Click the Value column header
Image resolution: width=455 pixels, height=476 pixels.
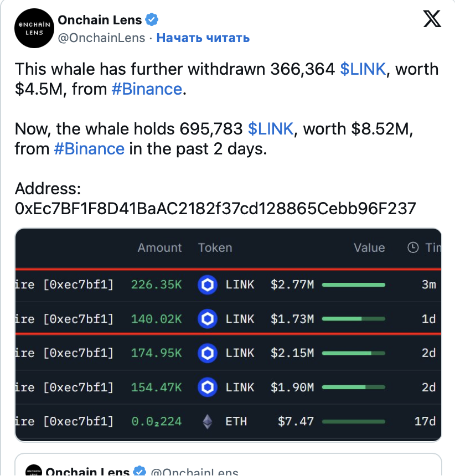pyautogui.click(x=369, y=248)
